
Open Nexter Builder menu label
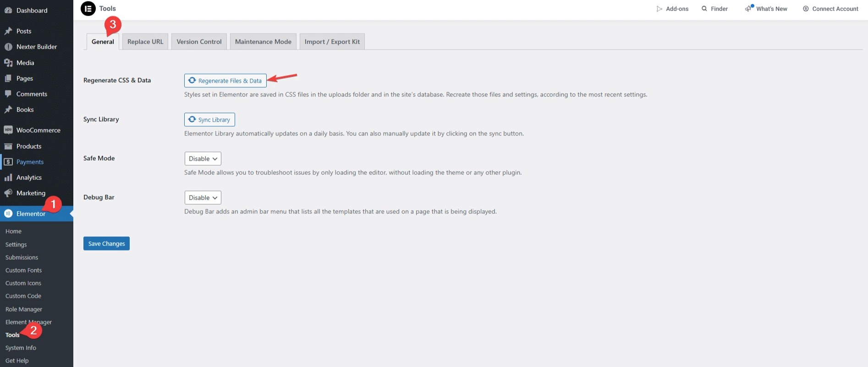[x=37, y=47]
